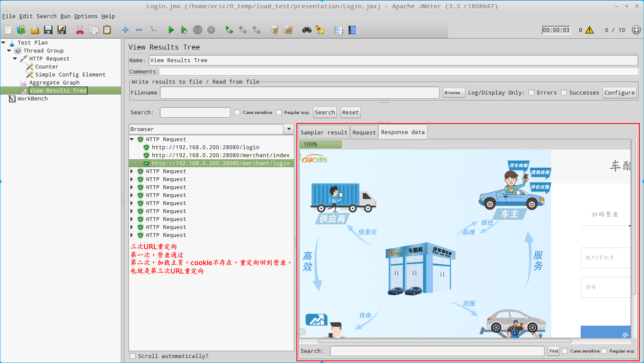Click the Help question mark icon
Screen dimensions: 644x363
coord(352,30)
